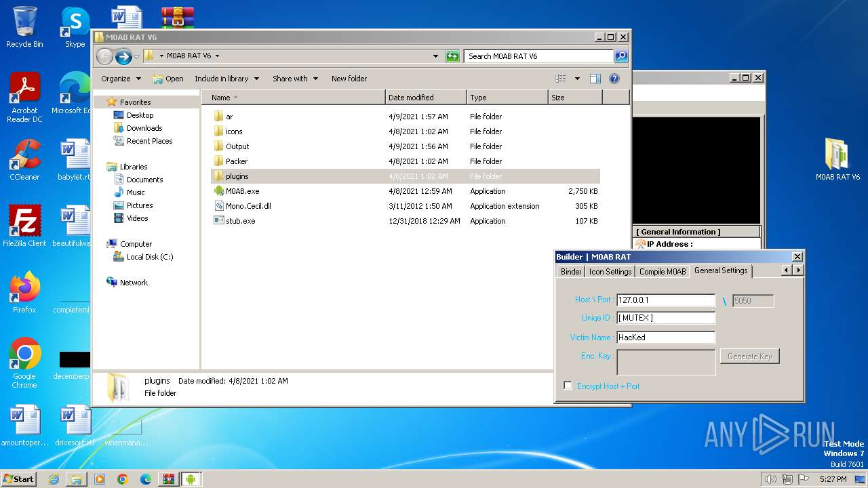Screen dimensions: 868x488
Task: Select Desktop under Favorites
Action: pyautogui.click(x=140, y=115)
